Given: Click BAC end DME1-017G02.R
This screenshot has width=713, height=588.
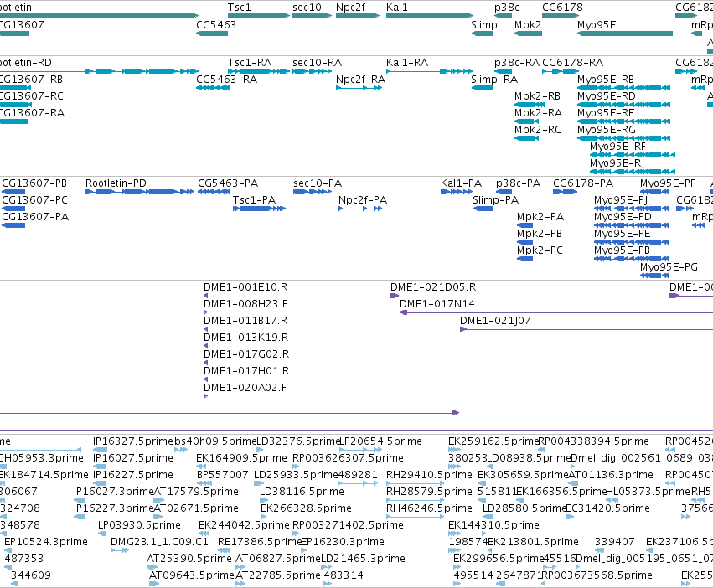Looking at the screenshot, I should (205, 363).
